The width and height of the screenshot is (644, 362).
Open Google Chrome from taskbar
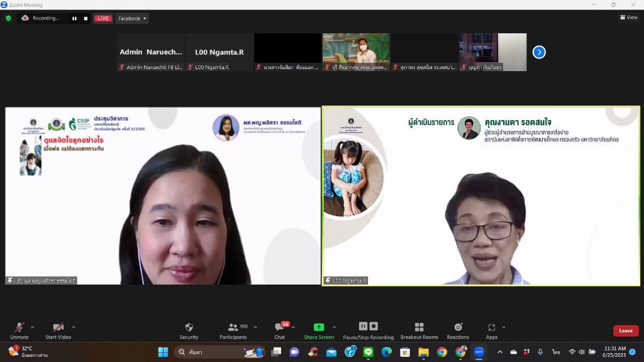click(442, 352)
